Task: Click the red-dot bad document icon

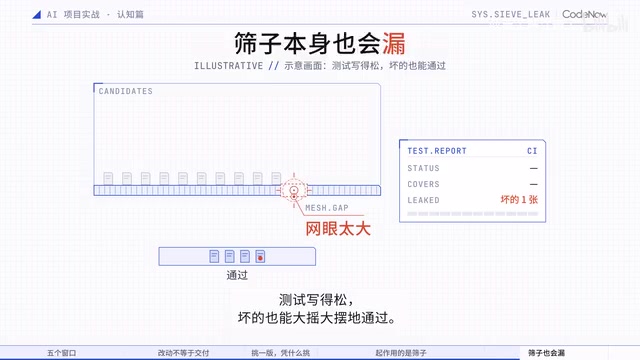Action: (x=260, y=256)
